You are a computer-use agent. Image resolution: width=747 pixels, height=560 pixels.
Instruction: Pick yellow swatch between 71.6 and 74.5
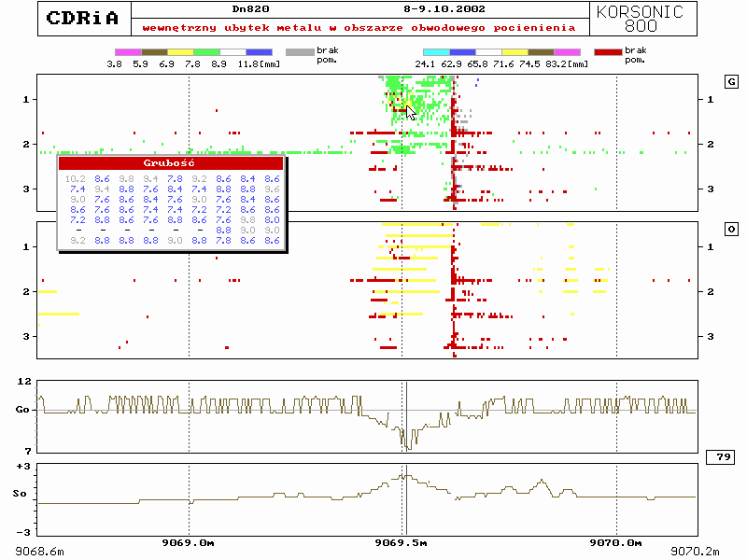coord(515,52)
